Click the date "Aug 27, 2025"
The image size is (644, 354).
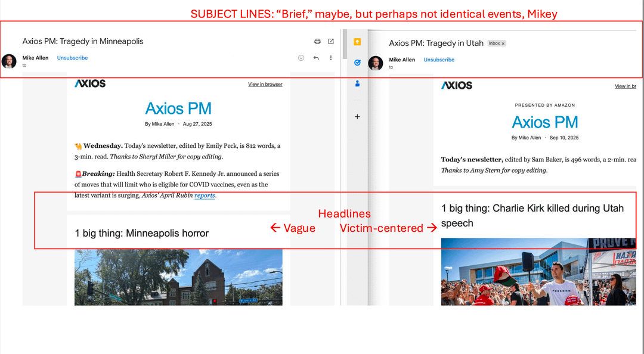click(197, 124)
